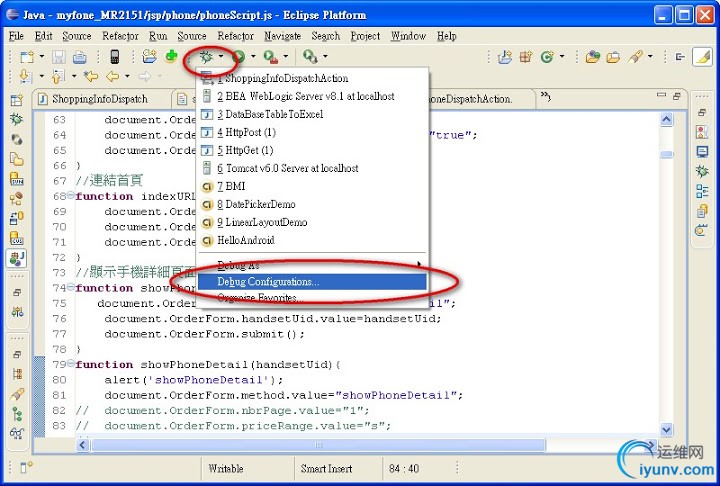Click the mobile phone device icon

click(x=115, y=57)
